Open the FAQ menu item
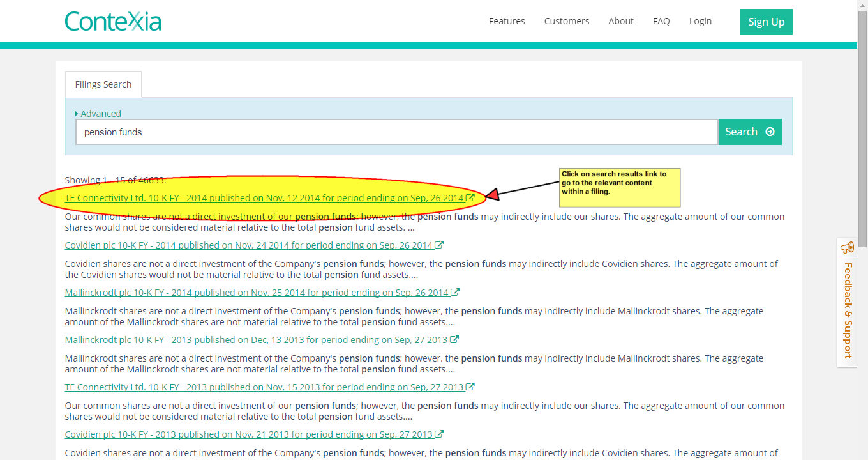Viewport: 868px width, 460px height. coord(661,21)
